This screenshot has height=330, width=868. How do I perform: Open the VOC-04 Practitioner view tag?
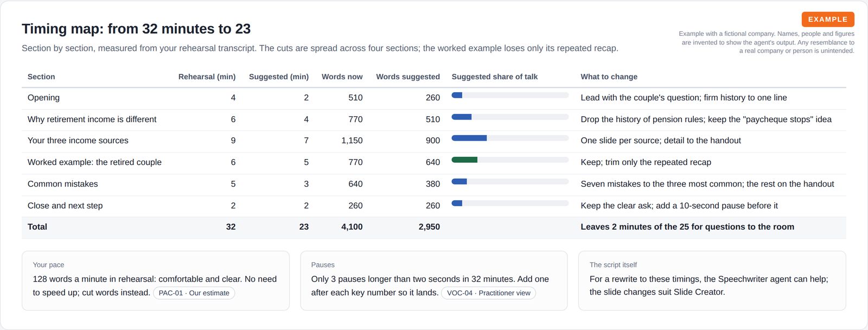tap(488, 293)
